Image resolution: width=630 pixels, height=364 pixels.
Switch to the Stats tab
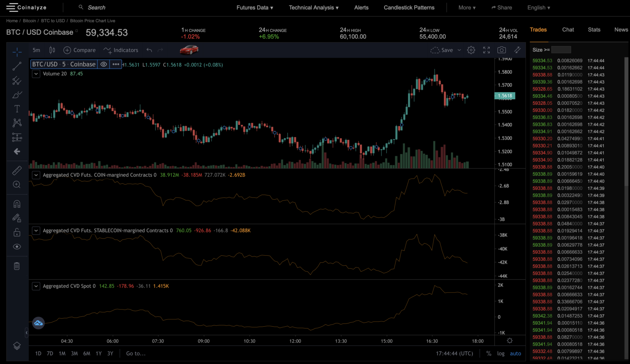coord(594,30)
